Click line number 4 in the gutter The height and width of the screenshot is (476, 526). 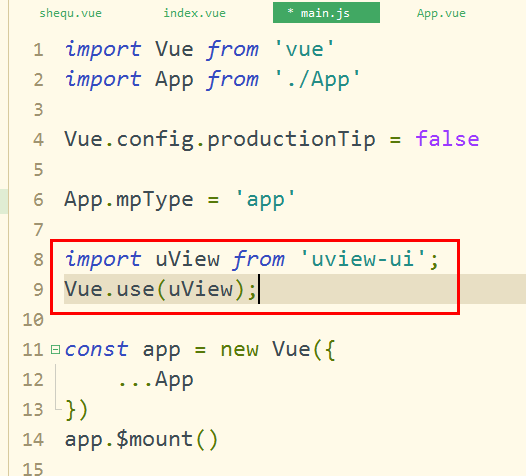[38, 140]
